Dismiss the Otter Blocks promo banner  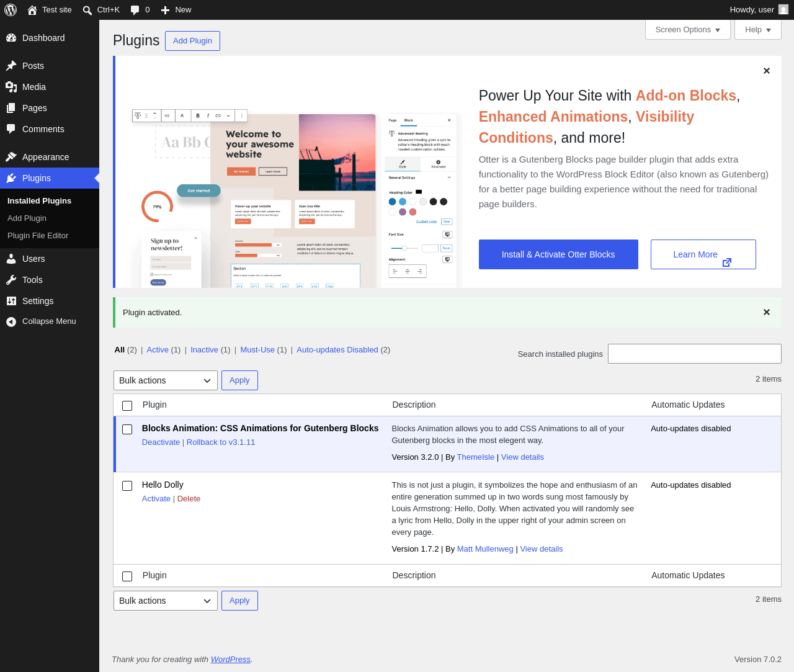(x=767, y=71)
